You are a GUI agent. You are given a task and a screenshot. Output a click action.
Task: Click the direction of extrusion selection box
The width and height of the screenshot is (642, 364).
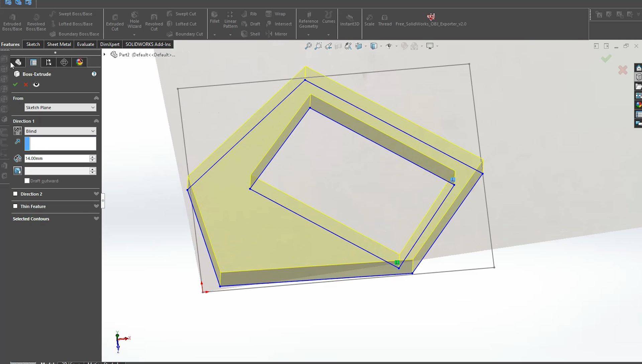60,144
